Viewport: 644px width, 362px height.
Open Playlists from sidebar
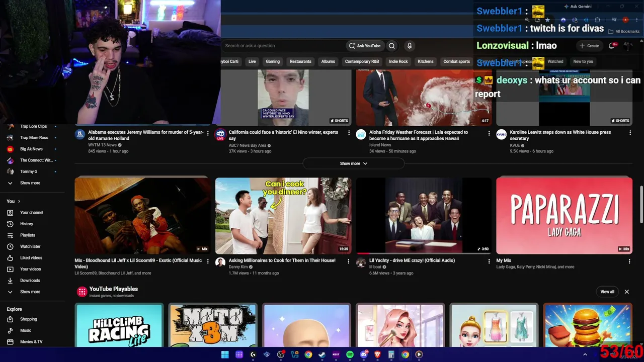click(27, 235)
